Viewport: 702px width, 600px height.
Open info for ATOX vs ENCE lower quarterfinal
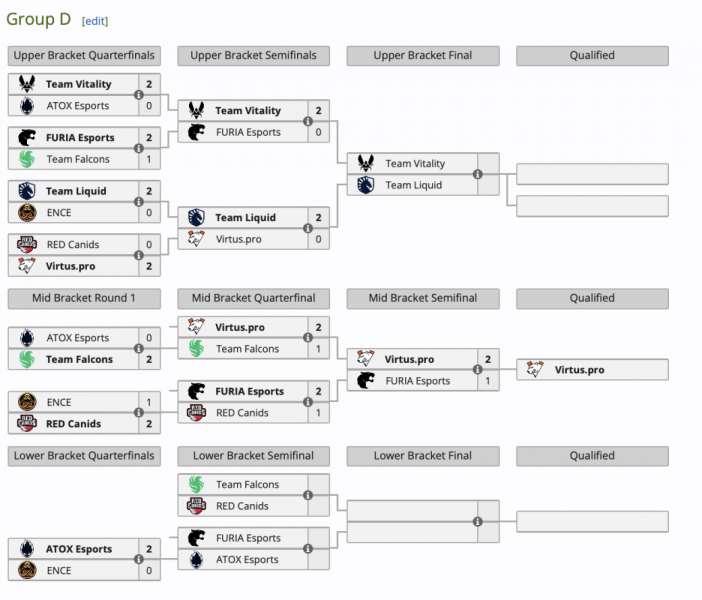click(x=139, y=559)
